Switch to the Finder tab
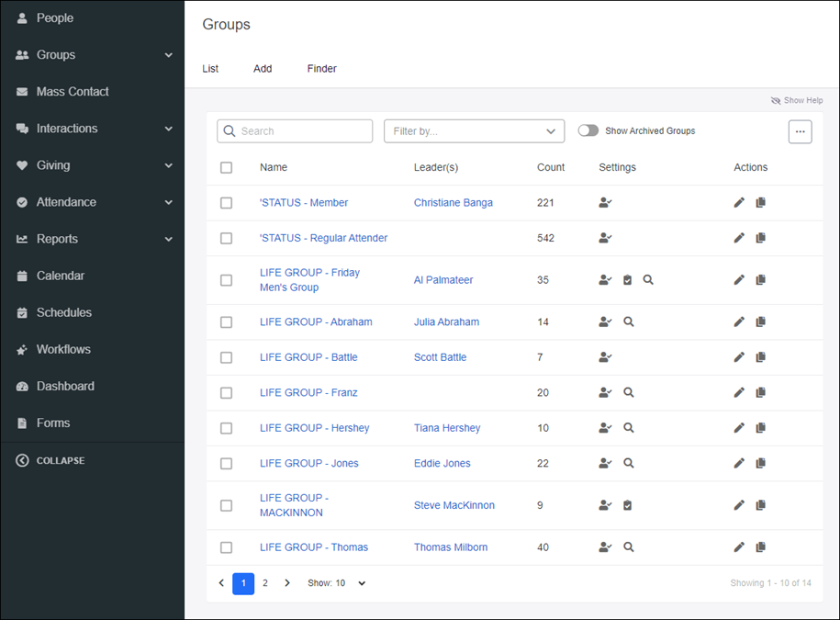Image resolution: width=840 pixels, height=620 pixels. coord(321,69)
